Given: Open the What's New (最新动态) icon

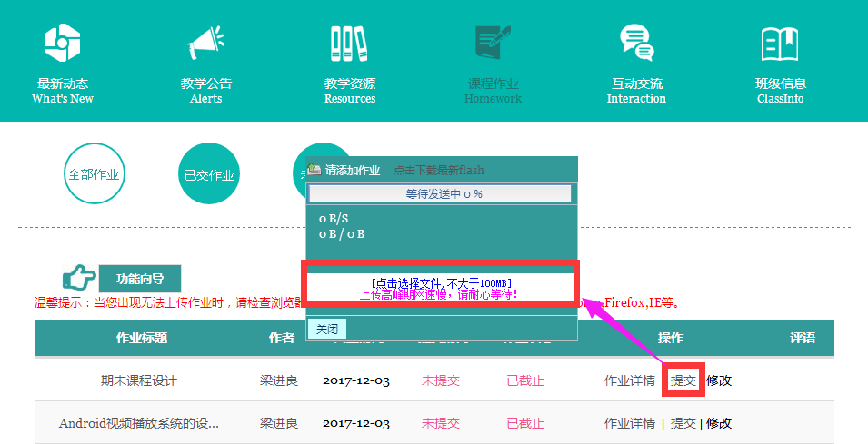Looking at the screenshot, I should [63, 42].
